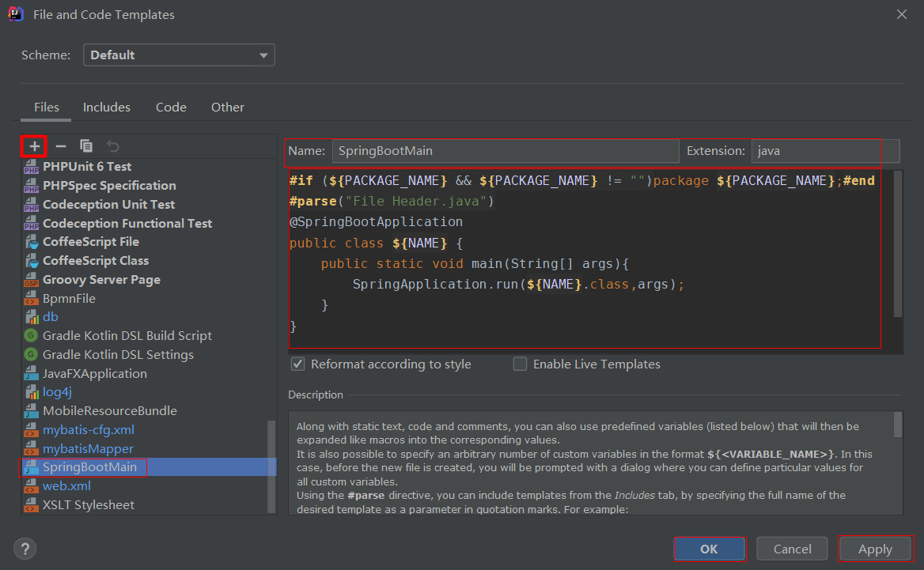This screenshot has height=570, width=924.
Task: Toggle Reformat according to style checkbox
Action: [x=298, y=364]
